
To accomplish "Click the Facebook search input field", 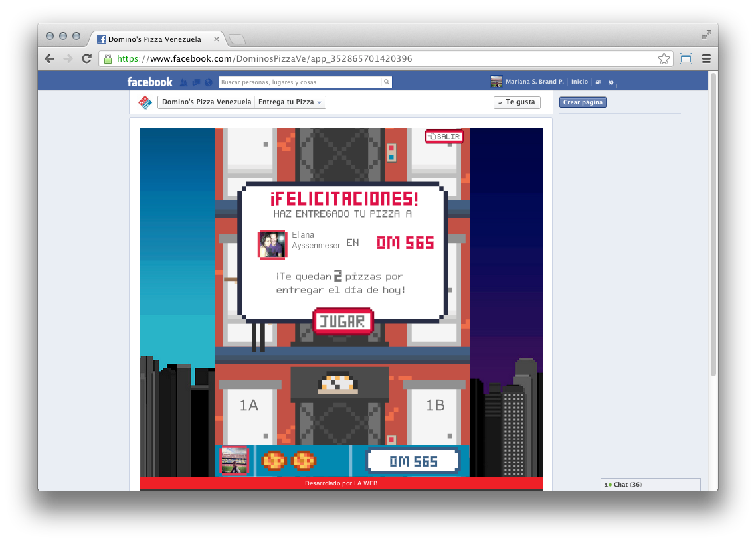I will [x=300, y=82].
